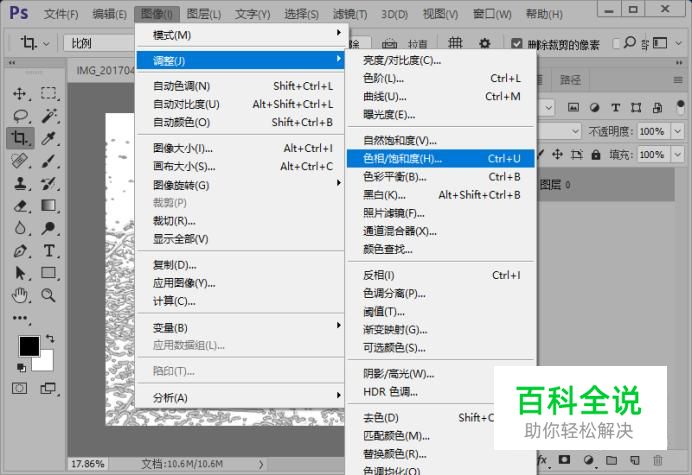This screenshot has height=475, width=692.
Task: Select the Healing Brush tool
Action: tap(20, 161)
